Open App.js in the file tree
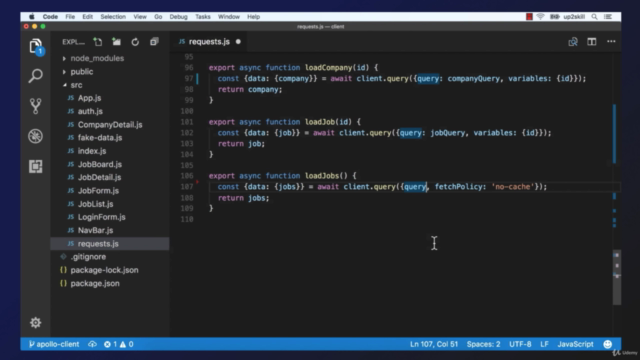Viewport: 640px width, 360px height. point(89,98)
